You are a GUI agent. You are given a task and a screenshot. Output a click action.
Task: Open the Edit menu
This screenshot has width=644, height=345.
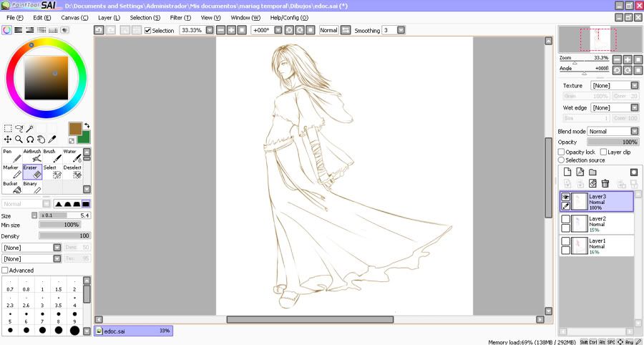pyautogui.click(x=42, y=18)
